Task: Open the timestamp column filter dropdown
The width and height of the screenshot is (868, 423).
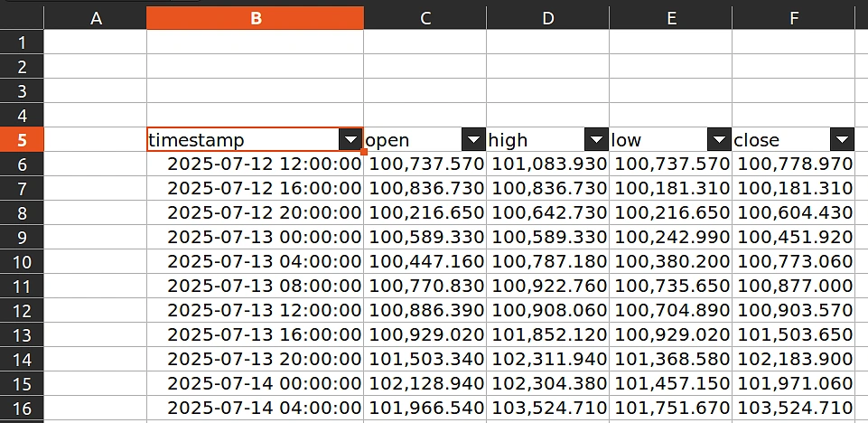Action: [x=350, y=139]
